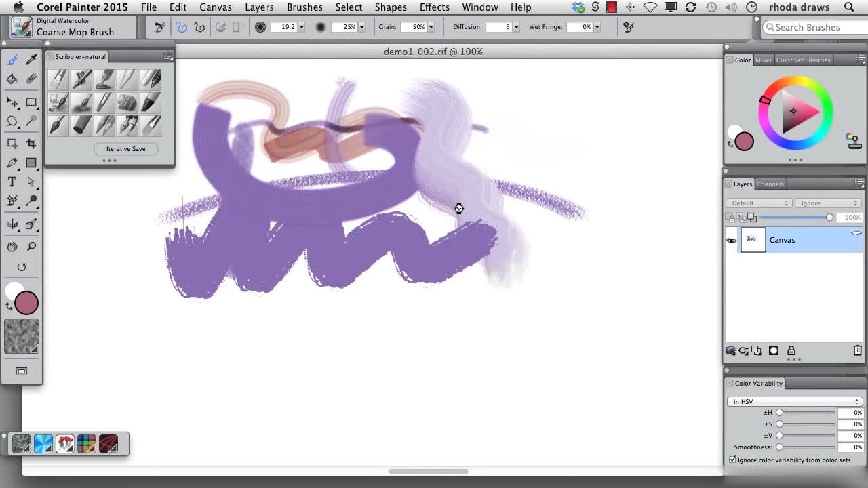Switch to the Color Set Libraries tab
Viewport: 868px width, 488px height.
(x=803, y=60)
